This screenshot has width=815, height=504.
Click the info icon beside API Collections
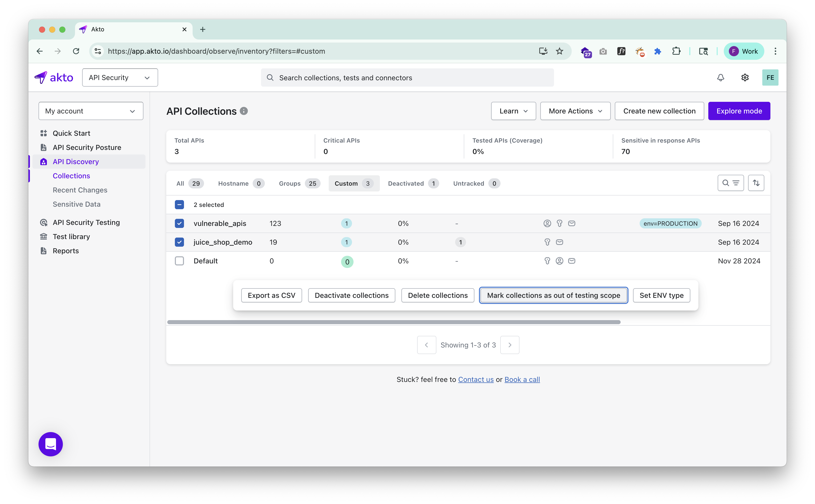click(x=244, y=111)
